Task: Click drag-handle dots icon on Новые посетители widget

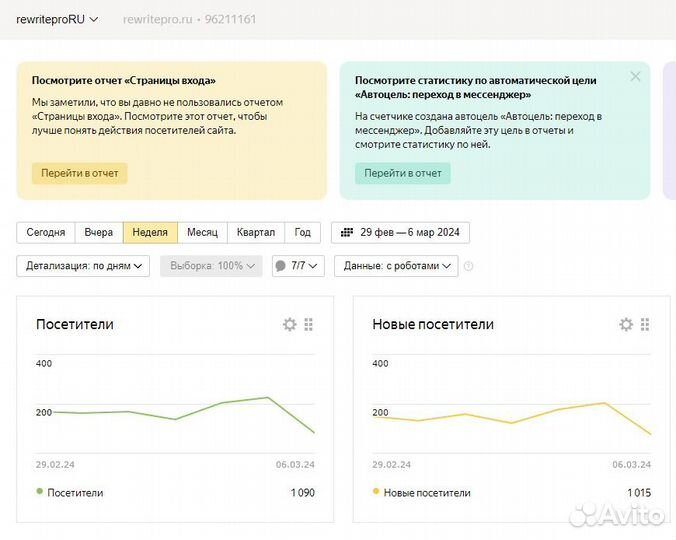Action: click(x=645, y=324)
